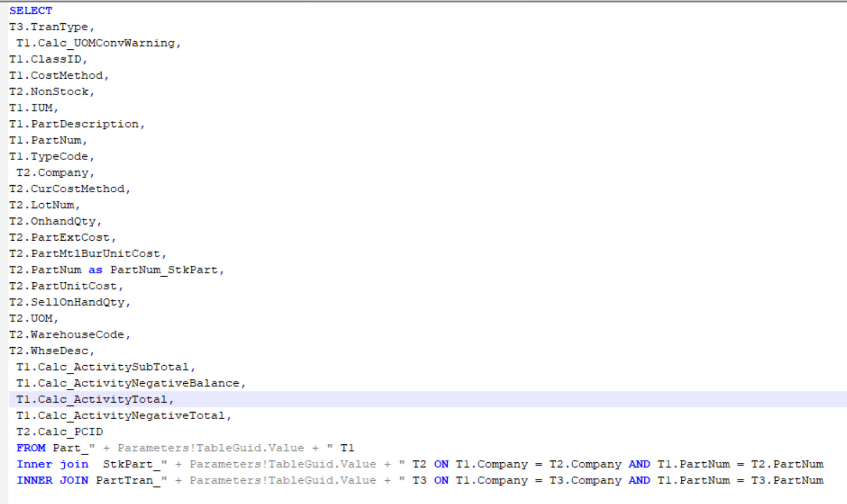The image size is (847, 504).
Task: Click the PartTran_ table name
Action: coord(128,480)
